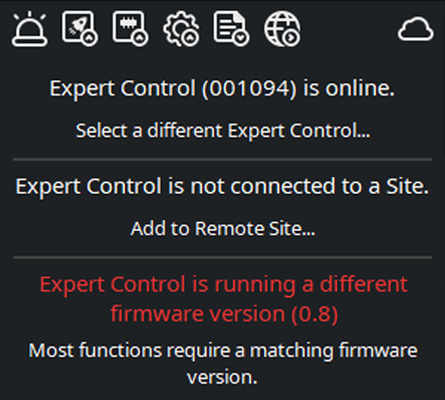The image size is (445, 400).
Task: Click the document download icon
Action: [231, 28]
